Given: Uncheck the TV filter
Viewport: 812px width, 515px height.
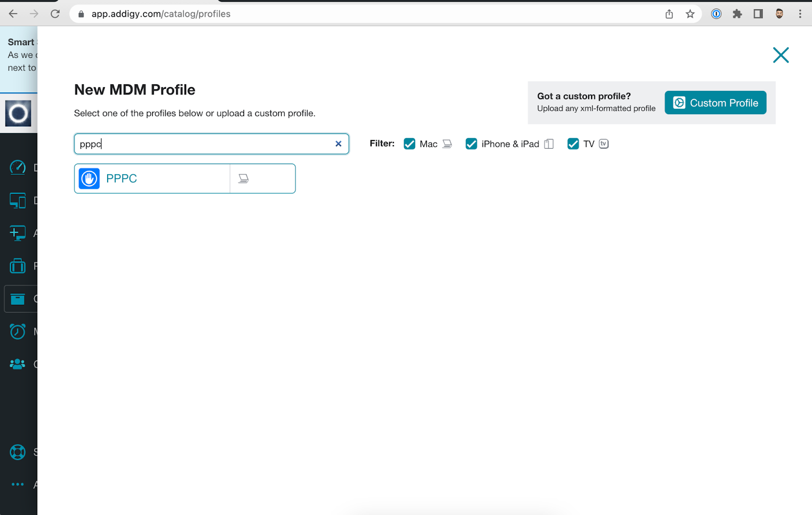Looking at the screenshot, I should pos(573,144).
